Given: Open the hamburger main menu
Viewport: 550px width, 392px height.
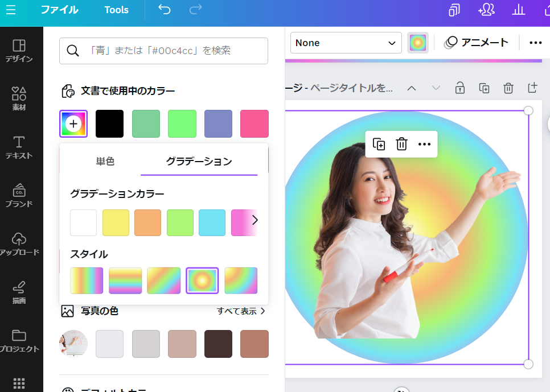Looking at the screenshot, I should click(x=11, y=10).
